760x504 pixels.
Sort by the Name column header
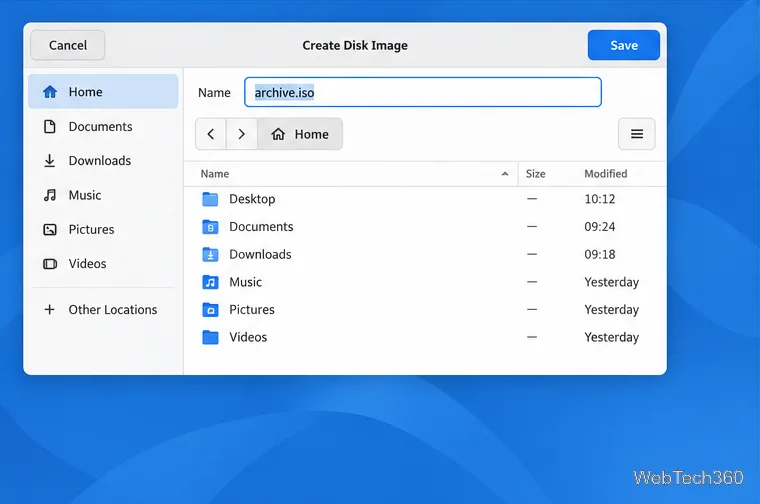(x=351, y=173)
